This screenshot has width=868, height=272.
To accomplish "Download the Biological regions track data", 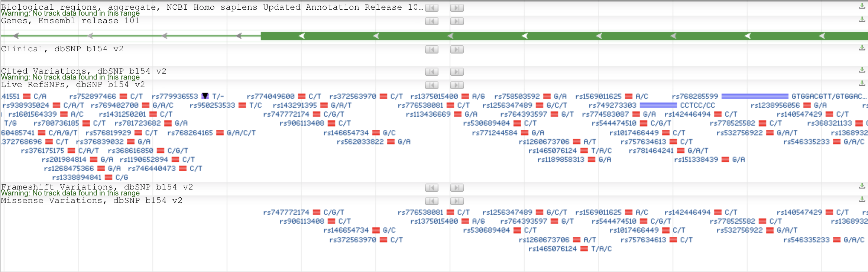I will click(862, 6).
